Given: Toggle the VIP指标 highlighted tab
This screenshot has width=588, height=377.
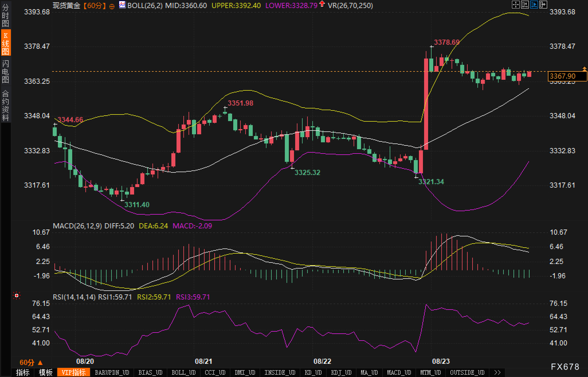Looking at the screenshot, I should pyautogui.click(x=74, y=372).
